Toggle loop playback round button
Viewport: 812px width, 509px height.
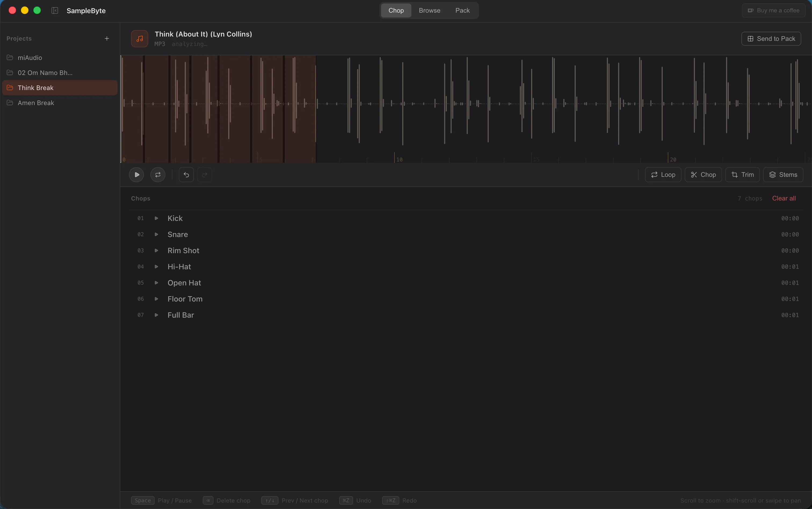(158, 175)
